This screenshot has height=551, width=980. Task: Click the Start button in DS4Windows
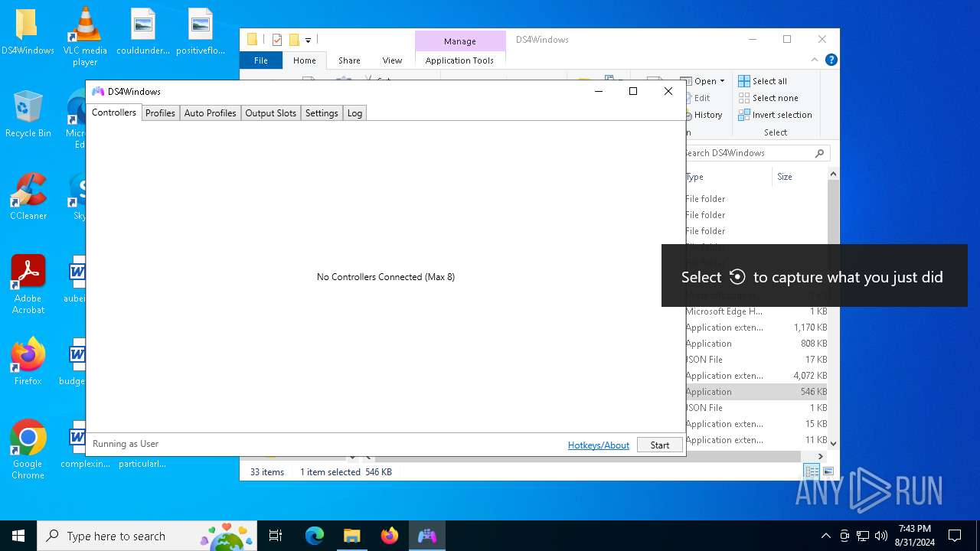coord(659,445)
